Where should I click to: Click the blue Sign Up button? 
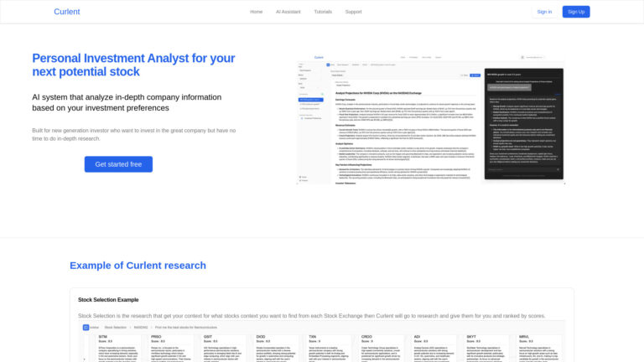click(576, 12)
